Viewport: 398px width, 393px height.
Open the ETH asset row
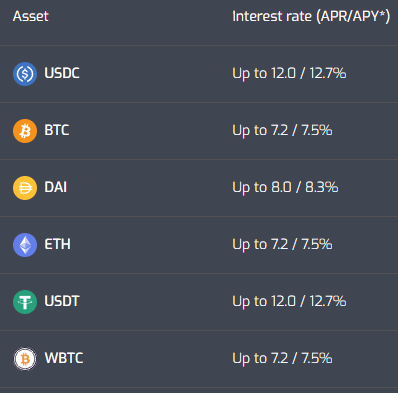[x=199, y=245]
